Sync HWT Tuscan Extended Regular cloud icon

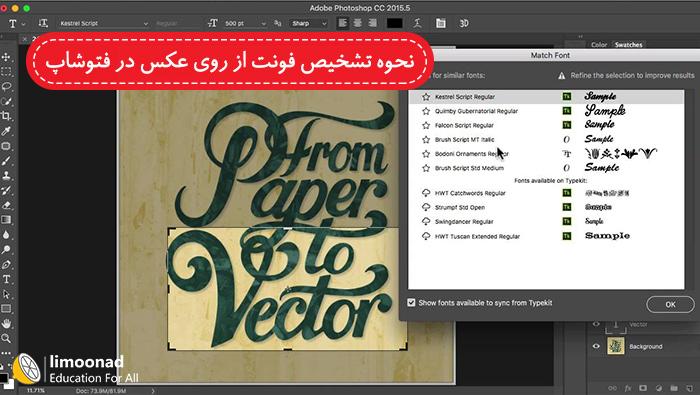point(426,236)
